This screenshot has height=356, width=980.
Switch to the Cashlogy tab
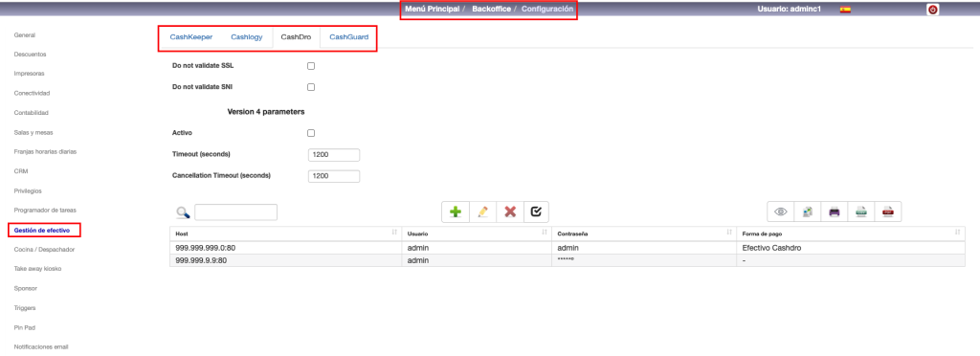(247, 37)
